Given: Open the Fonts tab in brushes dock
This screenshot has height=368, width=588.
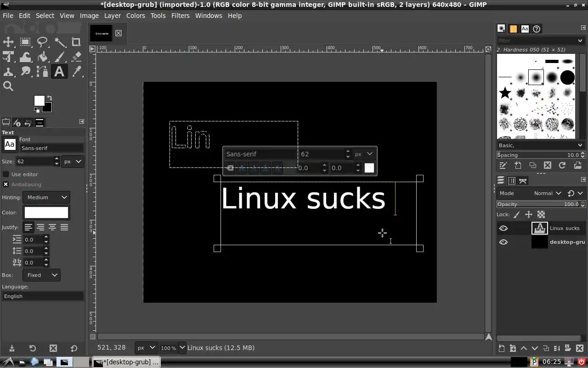Looking at the screenshot, I should pos(525,29).
